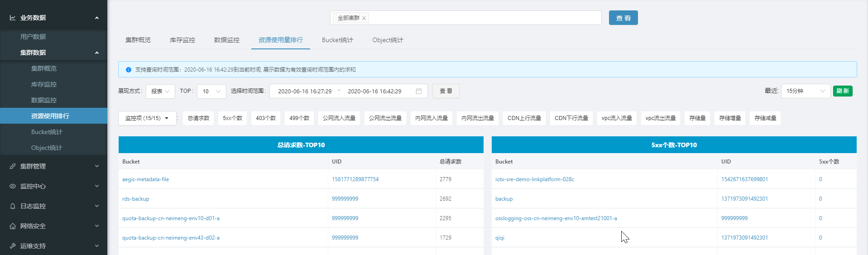The width and height of the screenshot is (868, 255).
Task: Toggle the 5xx个数 metric tag
Action: pyautogui.click(x=232, y=118)
